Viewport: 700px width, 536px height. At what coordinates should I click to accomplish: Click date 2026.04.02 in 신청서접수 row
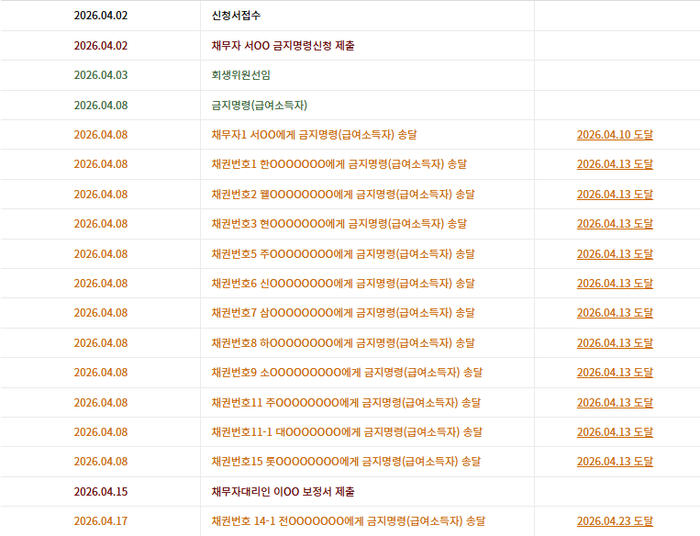[101, 16]
